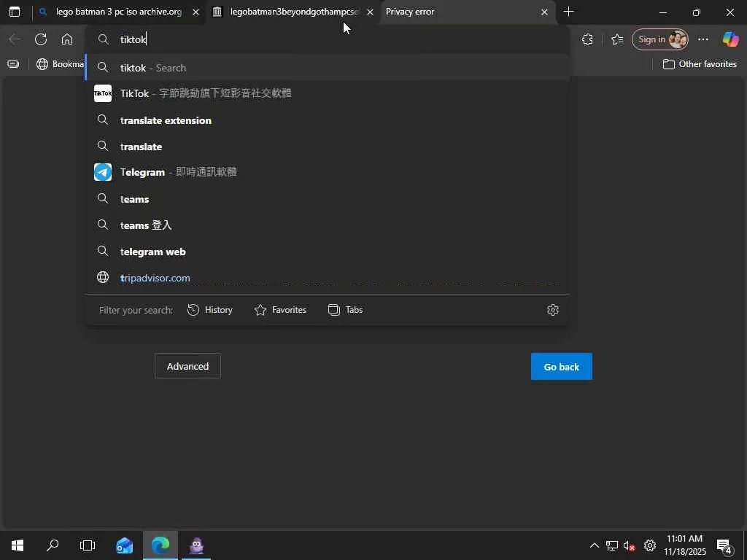
Task: Filter search by Favorites
Action: (280, 310)
